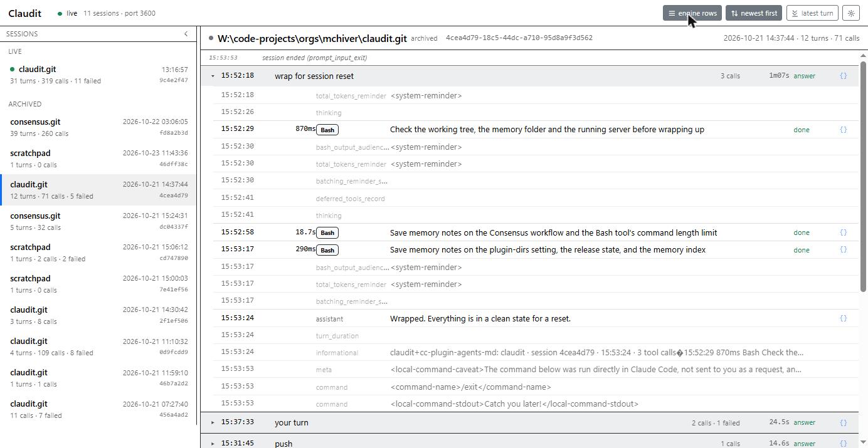
Task: Select the thinking row at 15:52:26
Action: pos(536,112)
